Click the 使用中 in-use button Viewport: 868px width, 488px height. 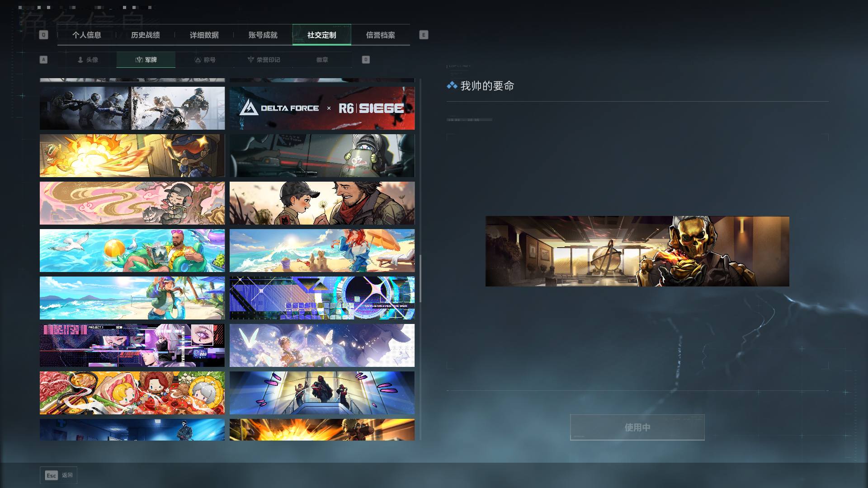pos(637,427)
